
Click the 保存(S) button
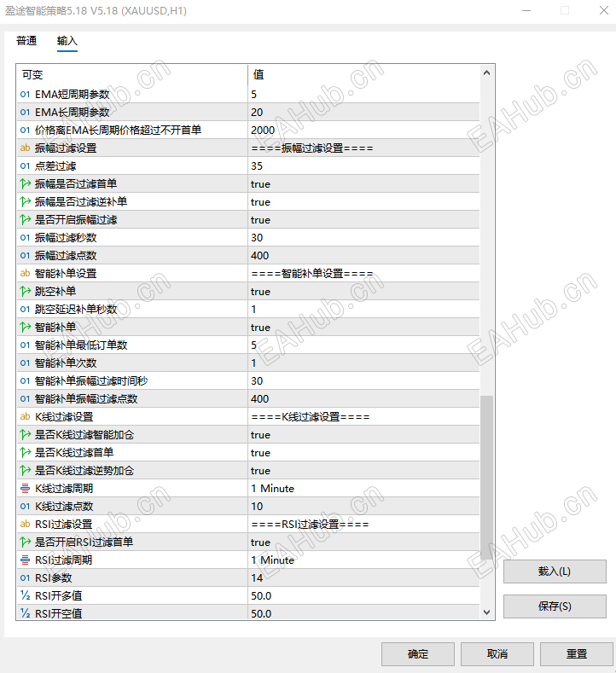point(555,606)
